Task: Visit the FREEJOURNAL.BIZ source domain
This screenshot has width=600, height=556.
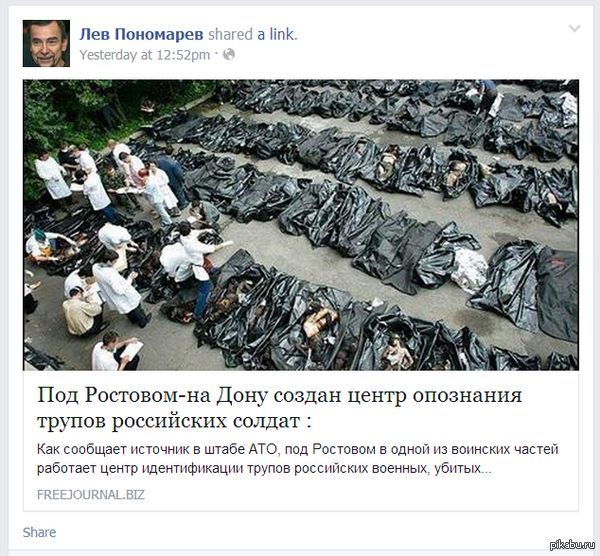Action: click(91, 495)
